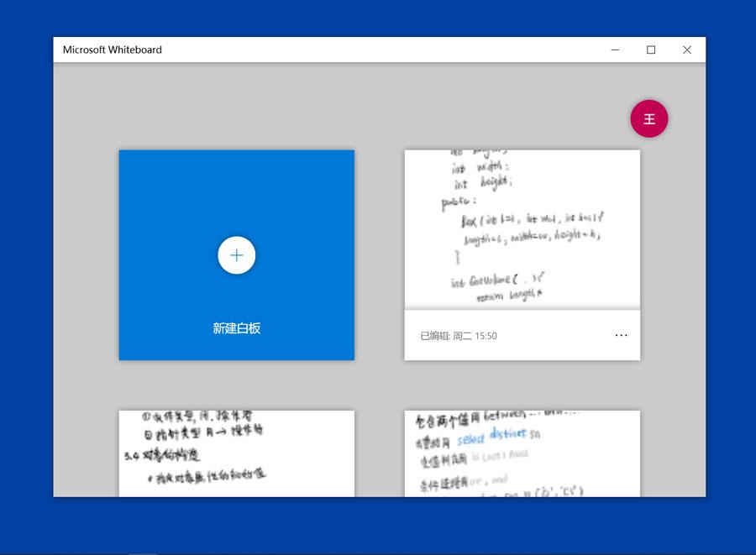This screenshot has height=555, width=756.
Task: Open the three-dots menu on edited whiteboard
Action: coord(621,335)
